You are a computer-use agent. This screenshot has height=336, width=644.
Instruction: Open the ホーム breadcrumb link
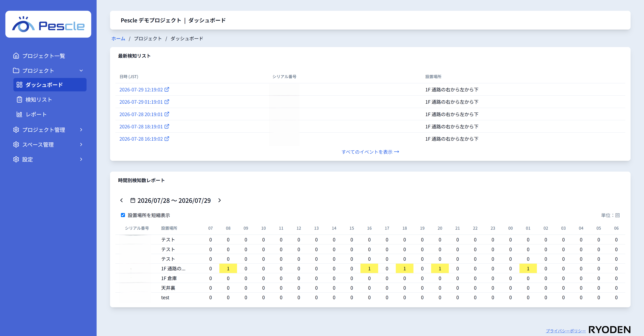(118, 39)
